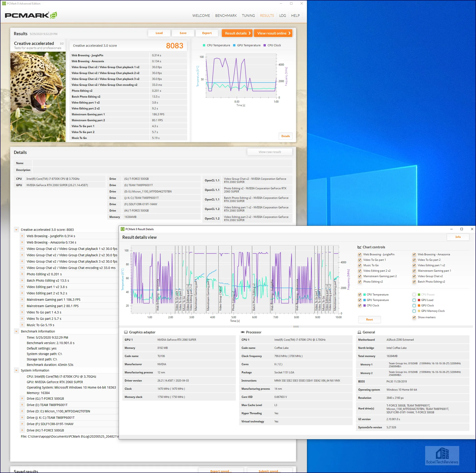
Task: Enable GPU Clock checkbox
Action: pos(414,305)
